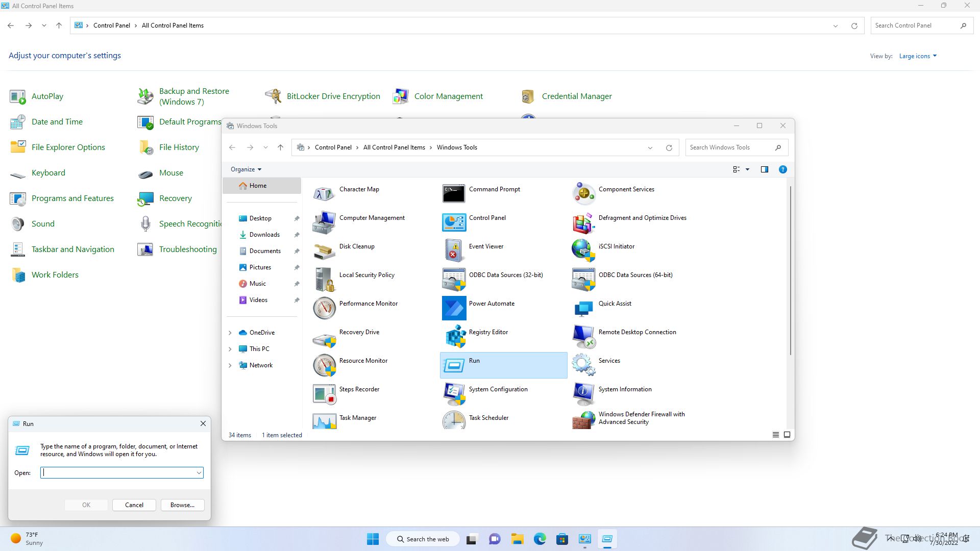980x551 pixels.
Task: Open recent locations dropdown in Windows Tools
Action: [265, 147]
